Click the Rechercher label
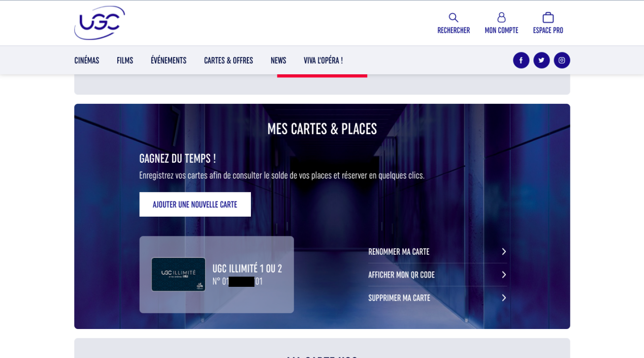644x358 pixels. (x=454, y=31)
